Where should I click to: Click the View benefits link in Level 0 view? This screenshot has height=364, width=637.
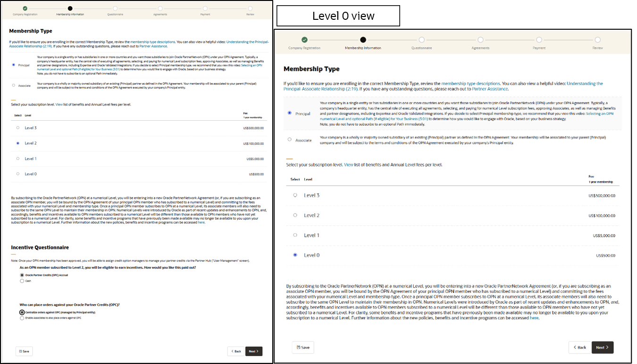click(349, 165)
